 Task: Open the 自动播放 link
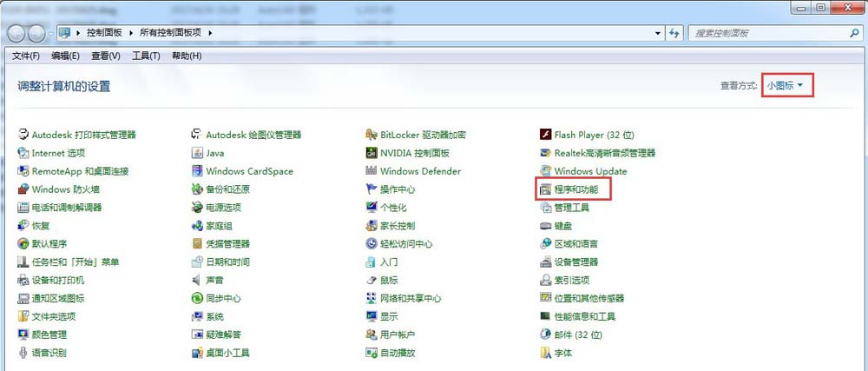tap(398, 353)
